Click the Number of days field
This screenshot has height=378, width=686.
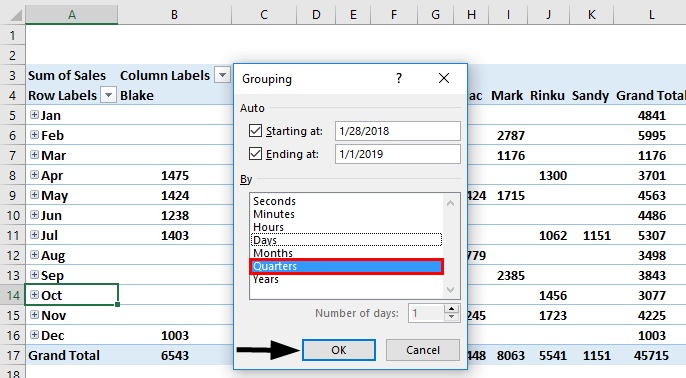(426, 313)
